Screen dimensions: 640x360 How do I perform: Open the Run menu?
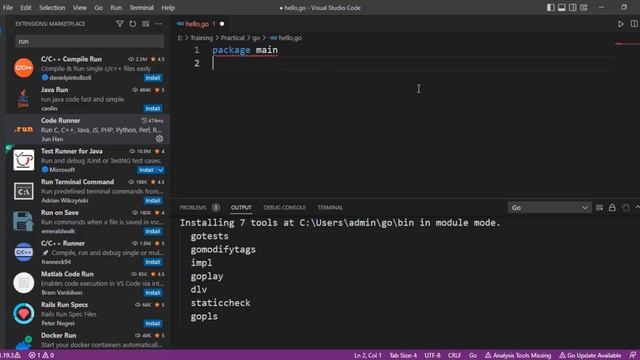point(116,7)
